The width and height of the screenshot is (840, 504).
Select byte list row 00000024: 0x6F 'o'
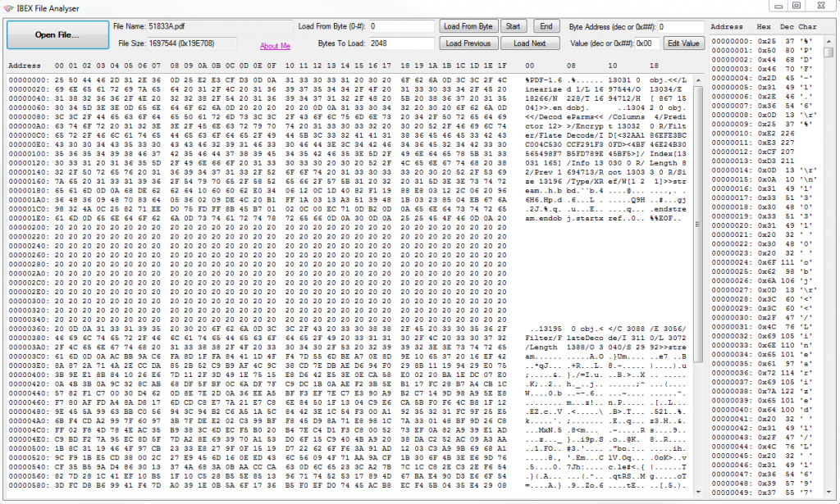coord(763,262)
